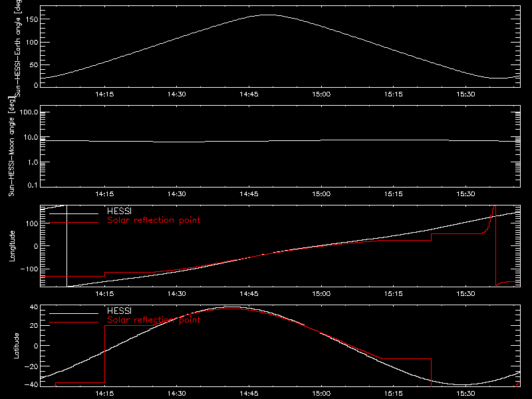The width and height of the screenshot is (532, 399).
Task: Click 15:30 time label under Earth angle plot
Action: coord(466,94)
